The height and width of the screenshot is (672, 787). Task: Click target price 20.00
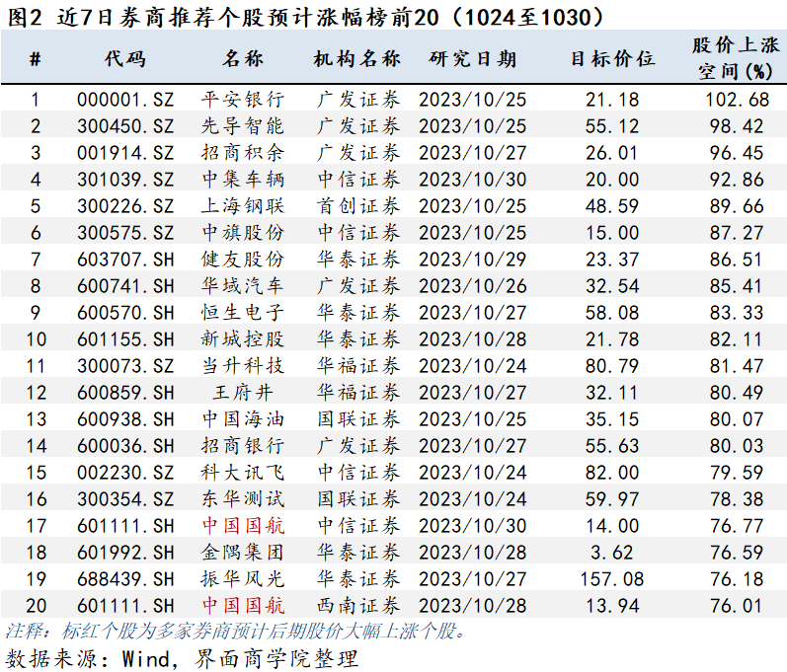(x=612, y=179)
